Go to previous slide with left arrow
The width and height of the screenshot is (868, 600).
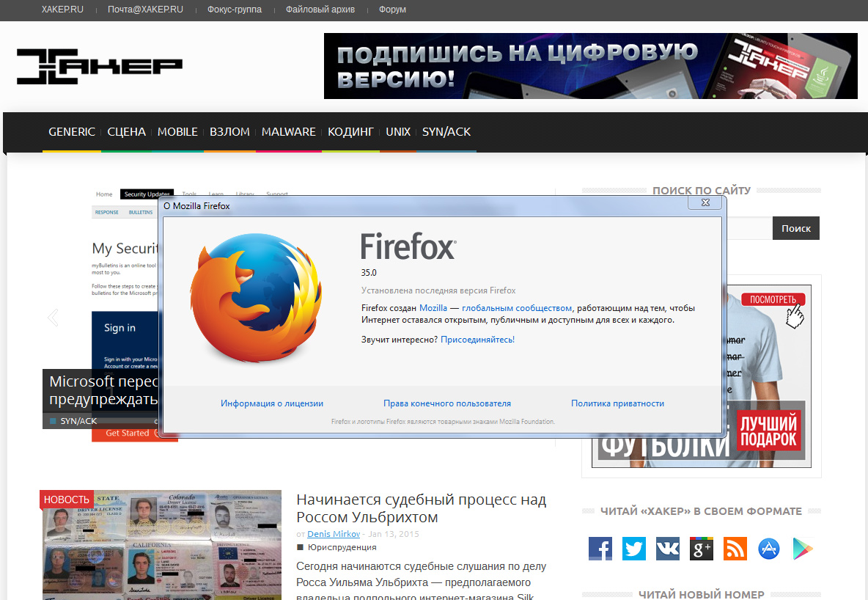click(53, 318)
